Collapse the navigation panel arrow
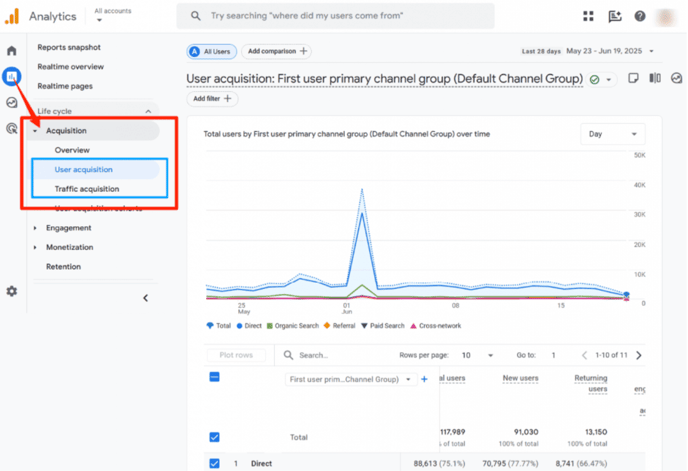Viewport: 688px width, 471px height. pos(146,298)
